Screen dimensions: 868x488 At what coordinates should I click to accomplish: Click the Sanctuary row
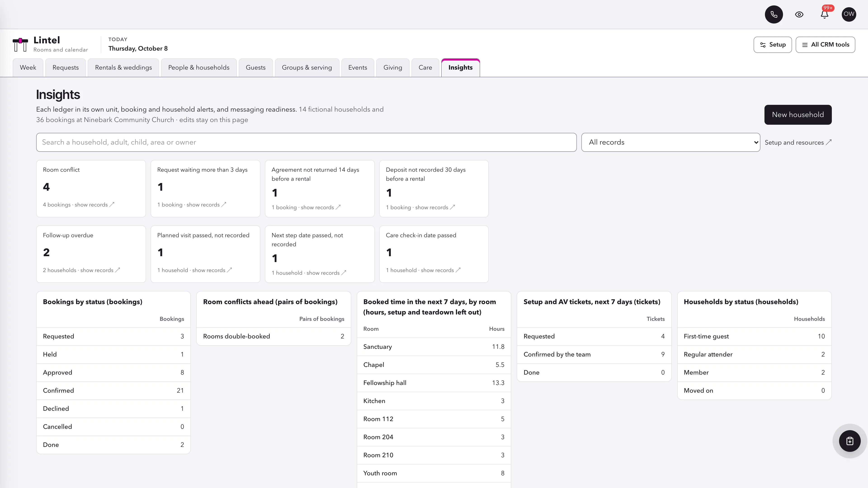434,347
